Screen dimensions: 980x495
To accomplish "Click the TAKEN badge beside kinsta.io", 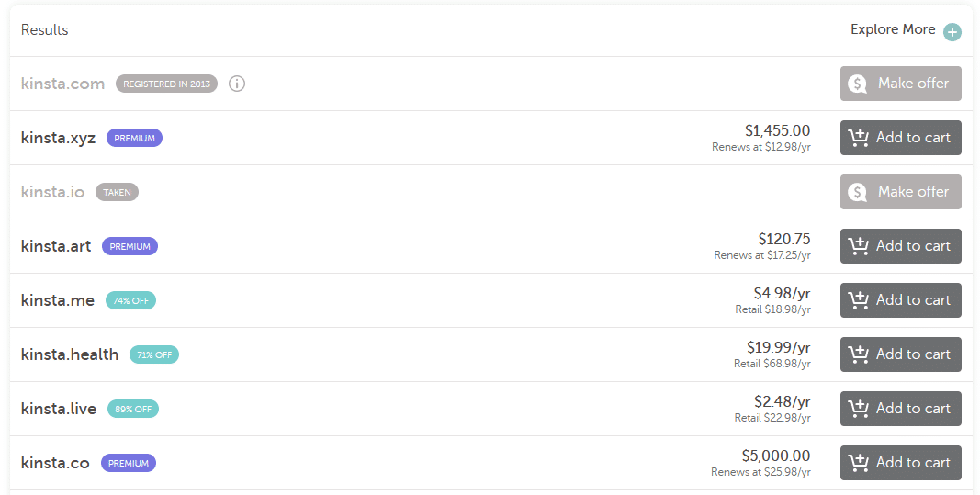I will [117, 192].
